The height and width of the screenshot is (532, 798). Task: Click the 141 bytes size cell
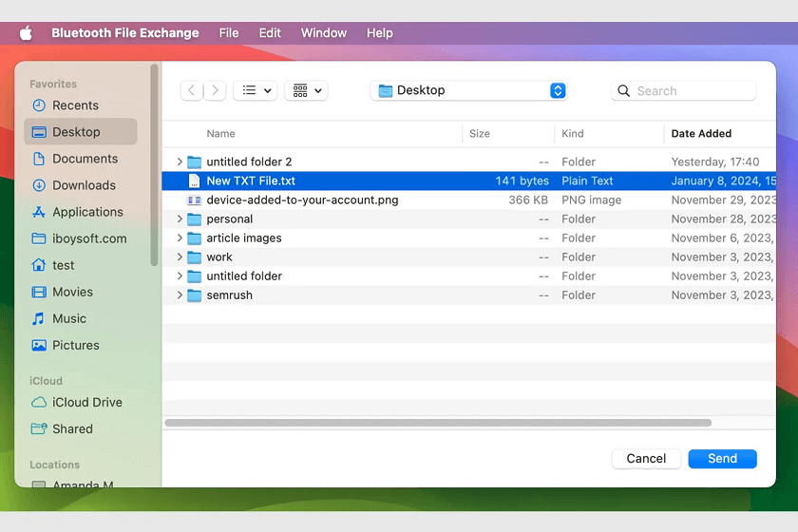(x=522, y=180)
